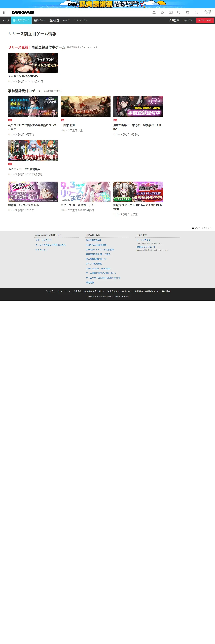Click 事業提携・事業譲渡(M&A) in bottom bar
This screenshot has height=644, width=215.
pyautogui.click(x=147, y=292)
